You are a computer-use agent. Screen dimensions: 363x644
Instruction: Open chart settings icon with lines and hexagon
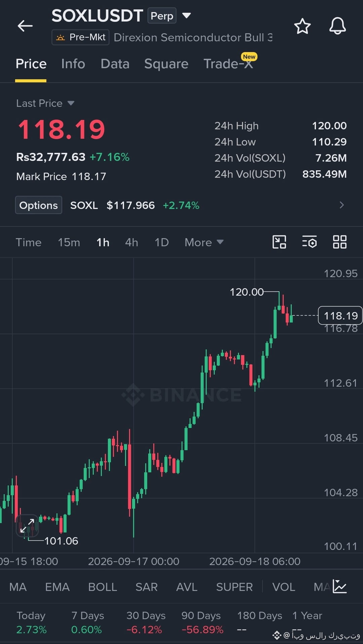pyautogui.click(x=309, y=242)
